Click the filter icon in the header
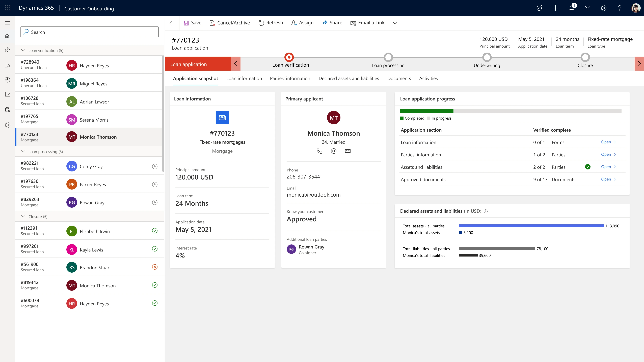Image resolution: width=644 pixels, height=362 pixels. [x=587, y=8]
